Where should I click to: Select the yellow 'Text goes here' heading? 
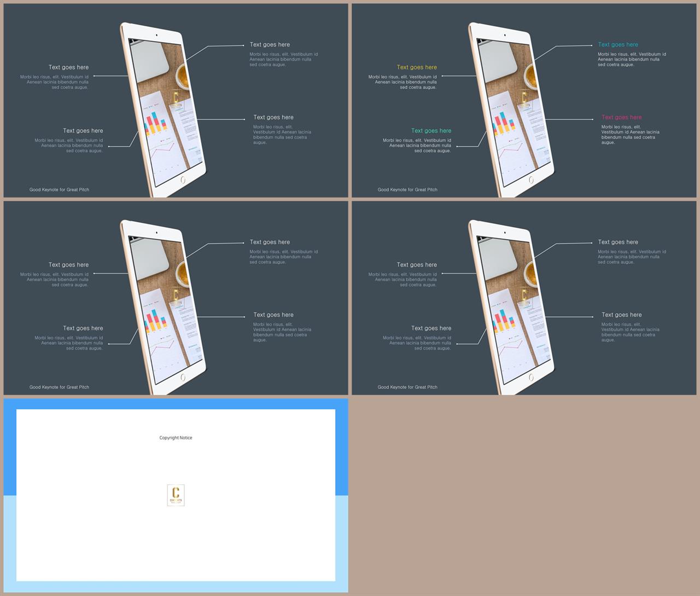(x=417, y=67)
